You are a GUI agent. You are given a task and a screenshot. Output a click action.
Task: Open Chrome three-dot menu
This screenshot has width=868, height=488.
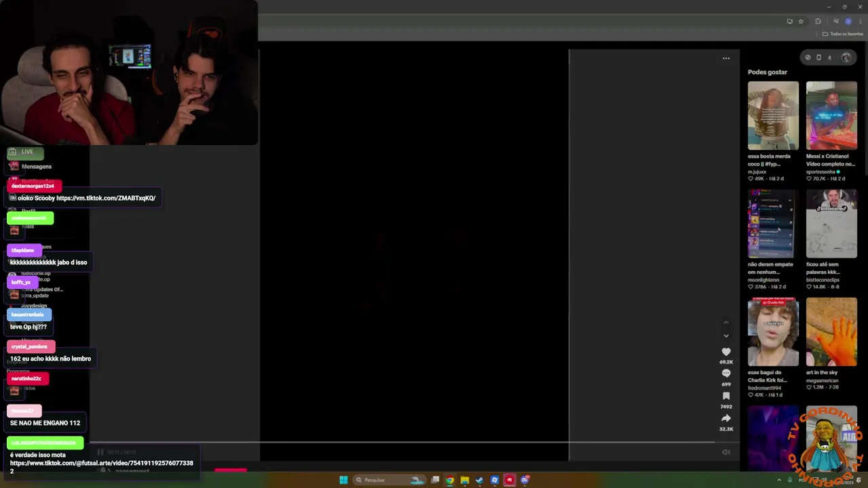coord(860,21)
